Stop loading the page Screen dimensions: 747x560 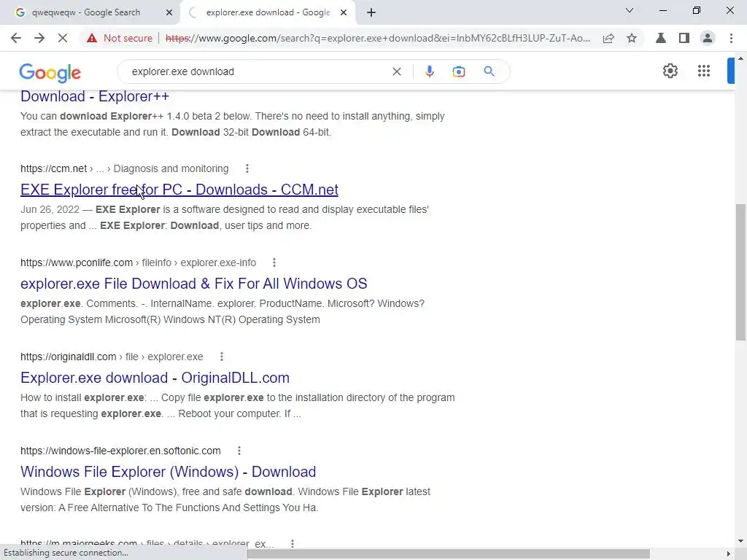pos(63,38)
